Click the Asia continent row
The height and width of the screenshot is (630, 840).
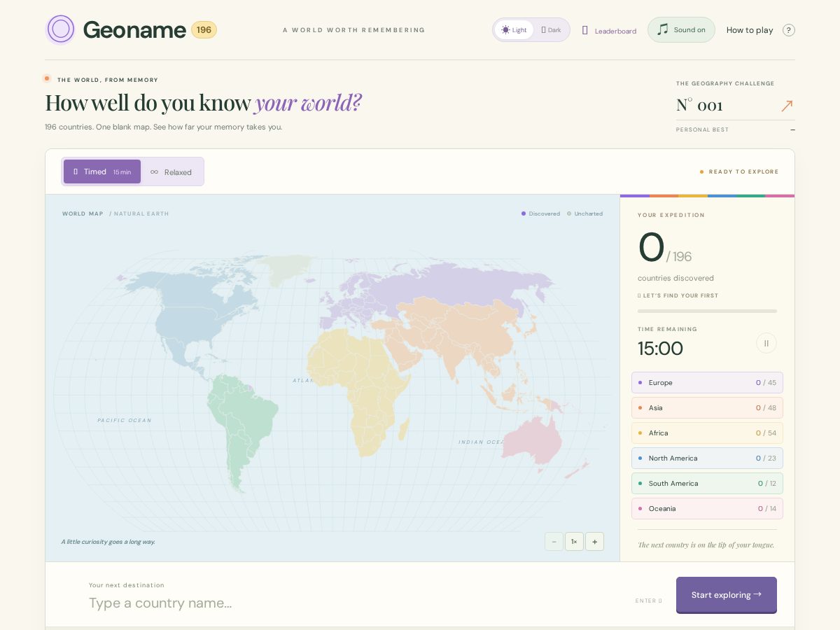(x=707, y=408)
